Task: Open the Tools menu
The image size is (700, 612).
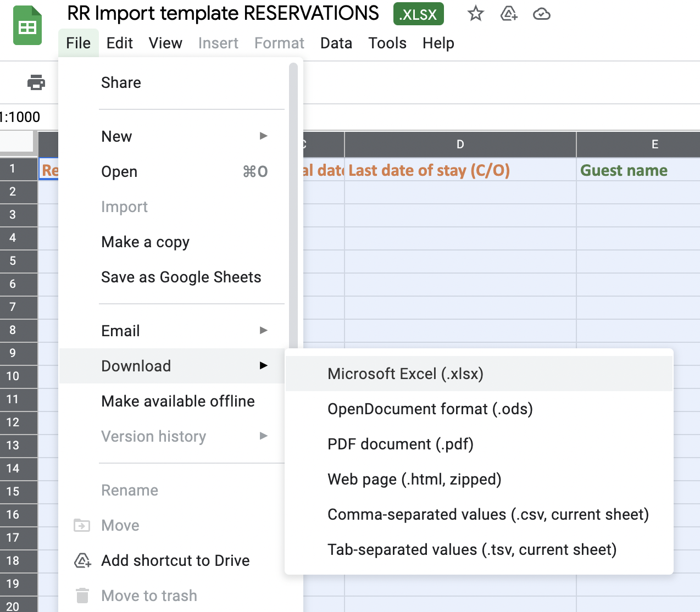Action: 387,43
